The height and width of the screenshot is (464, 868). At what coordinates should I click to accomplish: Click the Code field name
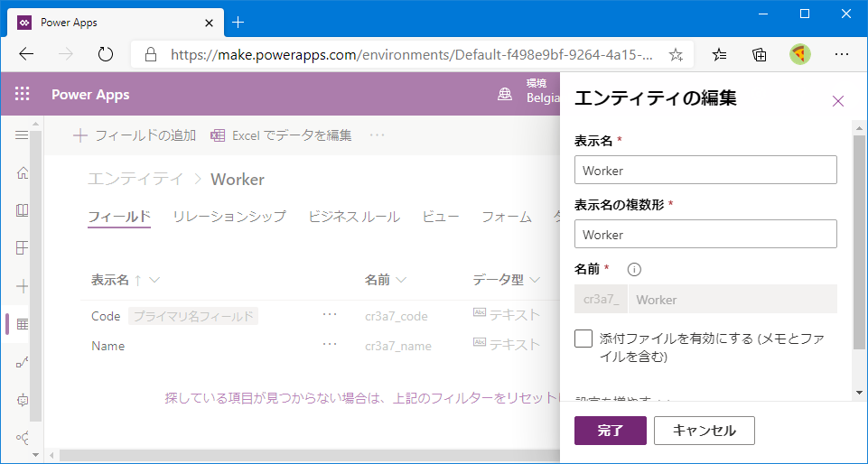pyautogui.click(x=106, y=316)
